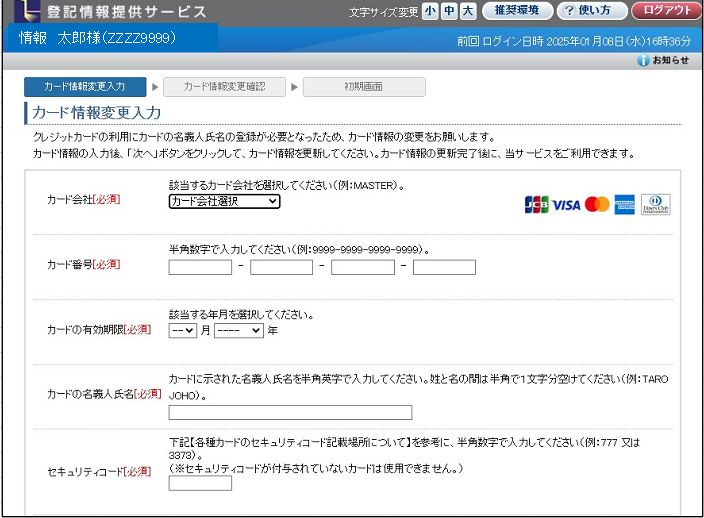Viewport: 704px width, 518px height.
Task: Focus the third card number field
Action: point(363,267)
